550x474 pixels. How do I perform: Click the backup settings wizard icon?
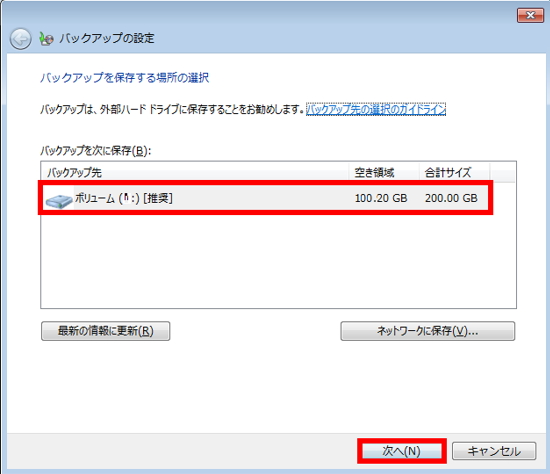pyautogui.click(x=46, y=39)
